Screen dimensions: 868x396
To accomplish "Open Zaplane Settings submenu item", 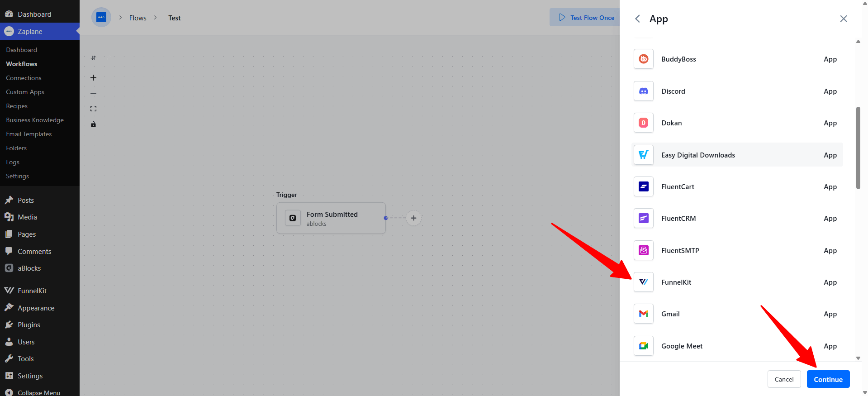I will [x=17, y=176].
